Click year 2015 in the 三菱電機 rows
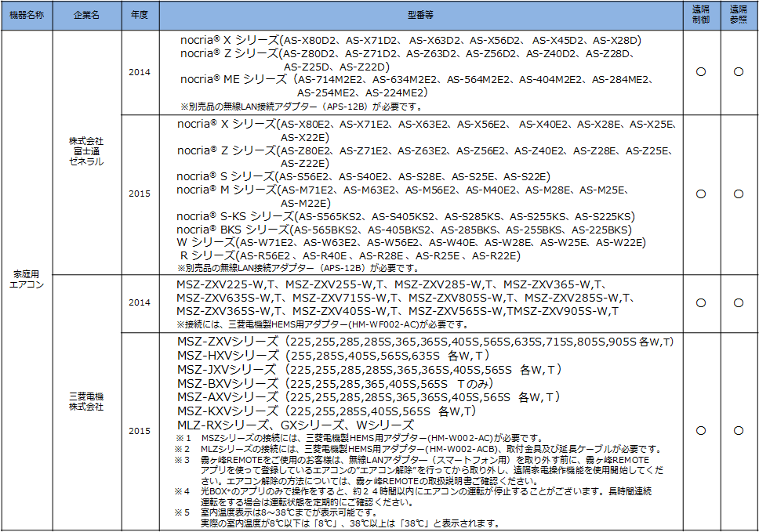Screen dimensions: 759x532 pyautogui.click(x=140, y=431)
